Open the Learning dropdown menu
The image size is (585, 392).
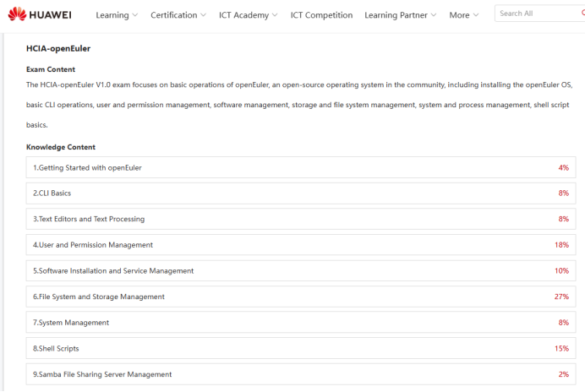(x=116, y=15)
